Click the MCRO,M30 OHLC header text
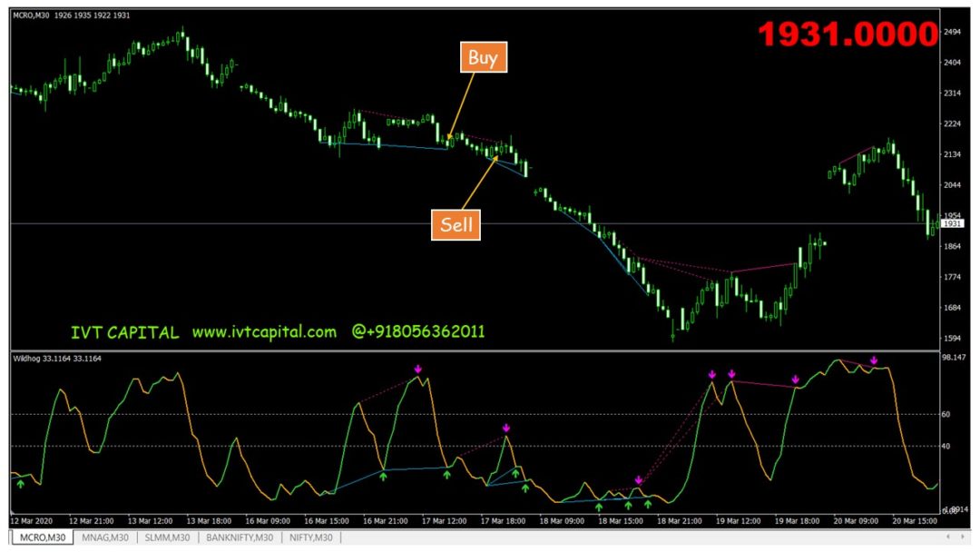 pyautogui.click(x=72, y=15)
